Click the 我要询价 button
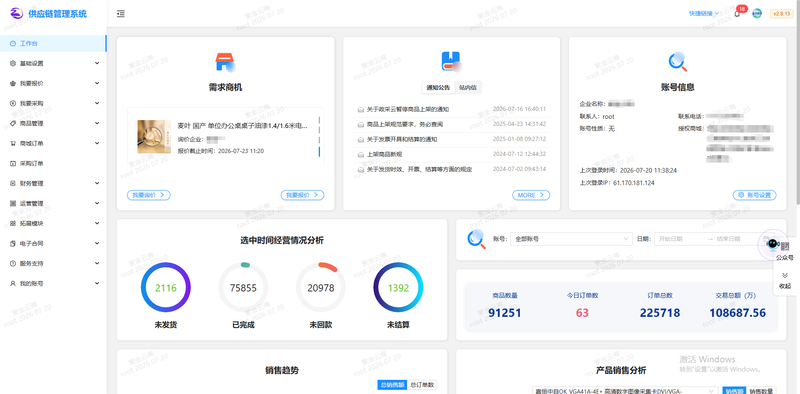Screen dimensions: 800x394 [148, 195]
